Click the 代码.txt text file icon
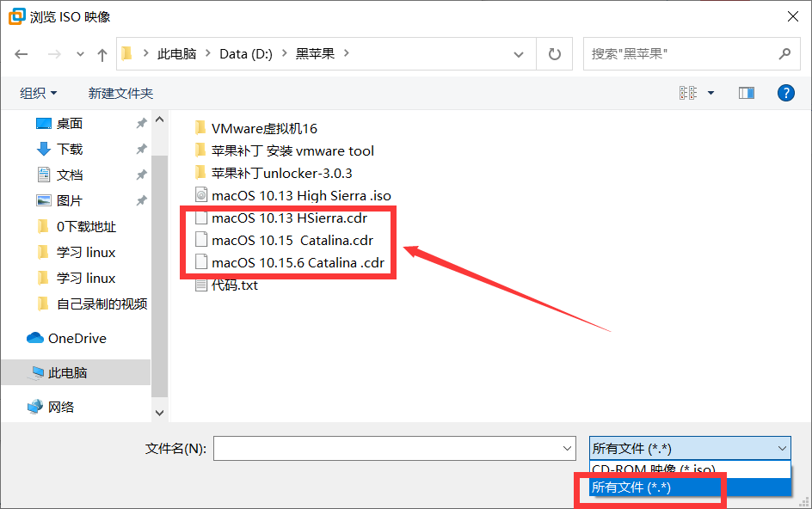Image resolution: width=812 pixels, height=509 pixels. click(201, 285)
